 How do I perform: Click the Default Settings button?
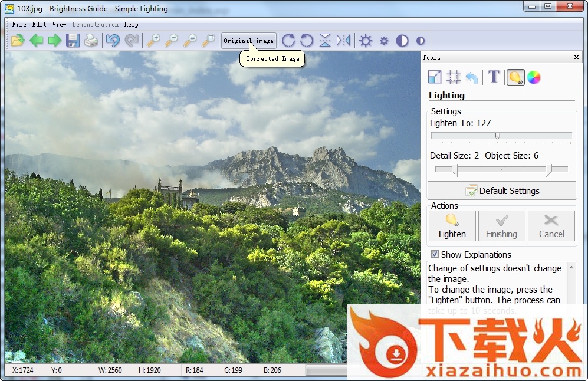click(501, 190)
